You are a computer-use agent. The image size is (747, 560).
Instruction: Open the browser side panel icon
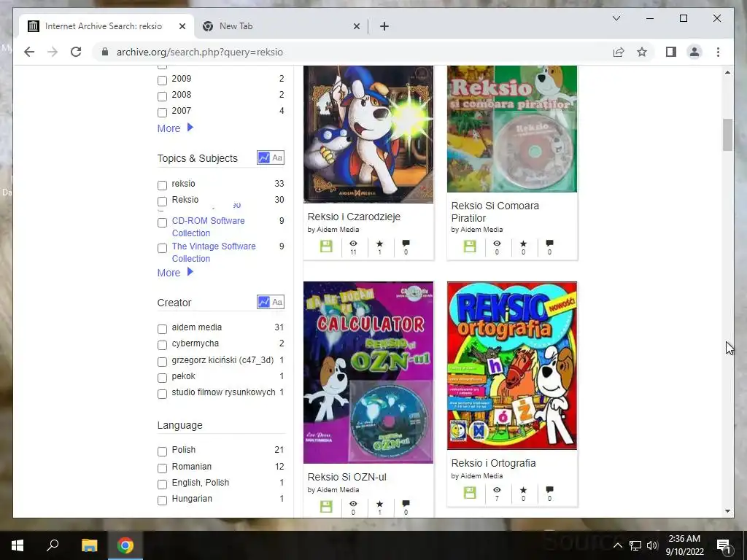671,52
